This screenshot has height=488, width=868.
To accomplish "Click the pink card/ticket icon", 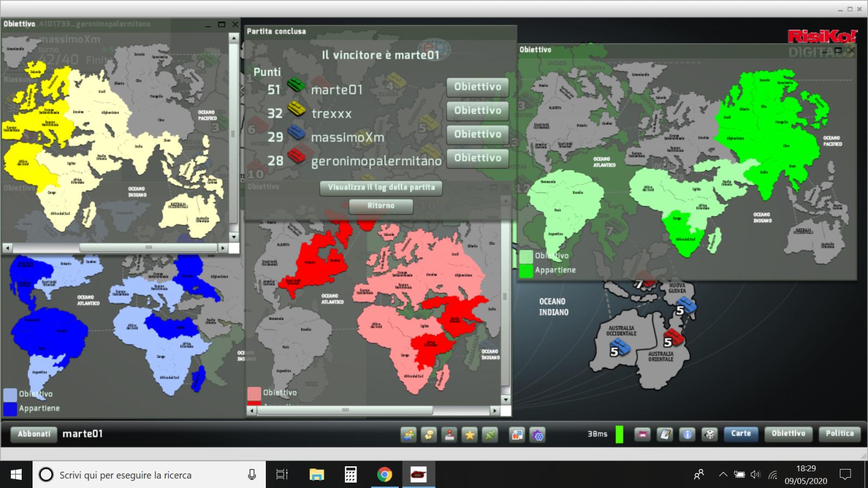I will pos(643,434).
